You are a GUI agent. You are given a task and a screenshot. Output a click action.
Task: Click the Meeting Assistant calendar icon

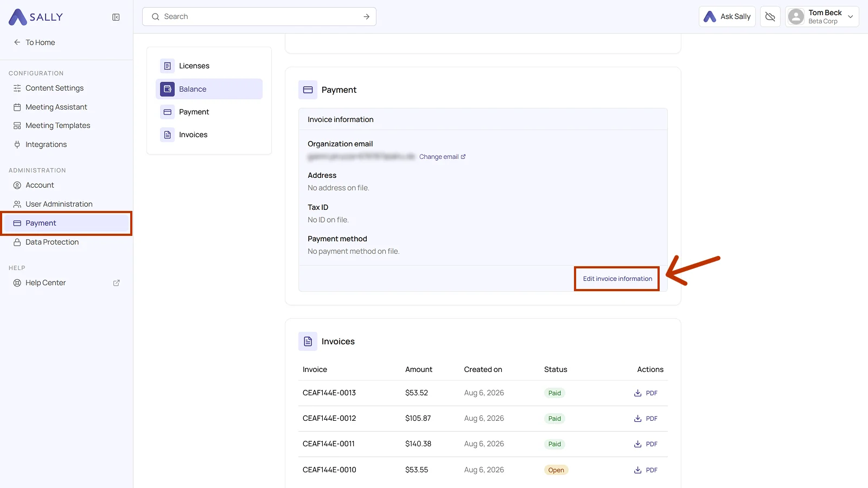point(17,107)
